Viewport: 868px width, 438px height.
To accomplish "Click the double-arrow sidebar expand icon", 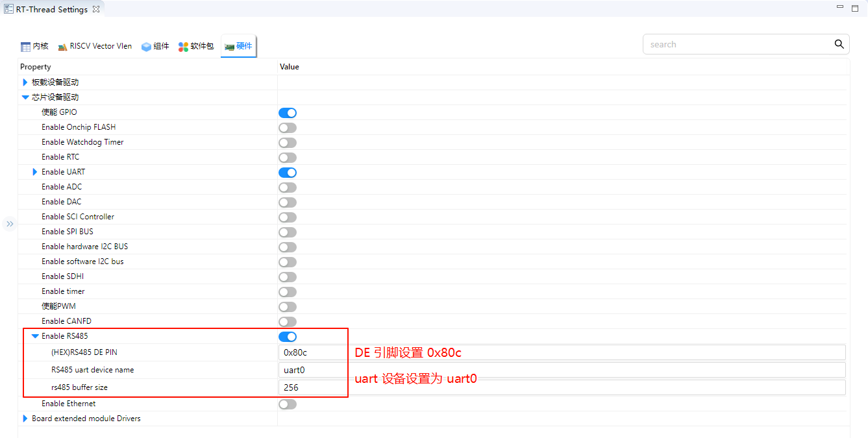I will [x=10, y=224].
